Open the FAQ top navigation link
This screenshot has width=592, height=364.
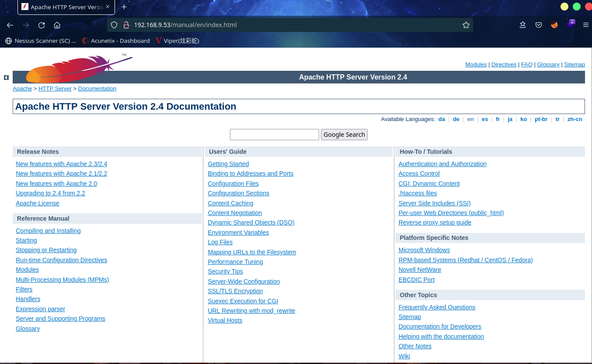(x=527, y=64)
